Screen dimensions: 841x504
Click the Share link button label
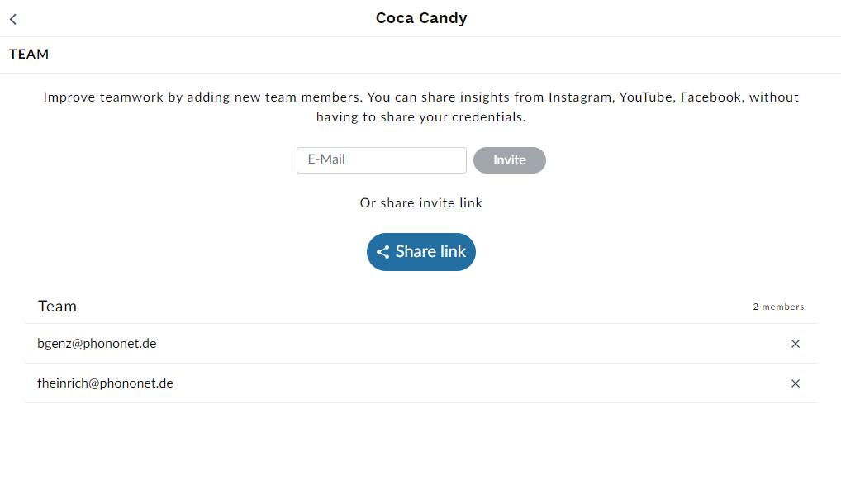[x=430, y=251]
